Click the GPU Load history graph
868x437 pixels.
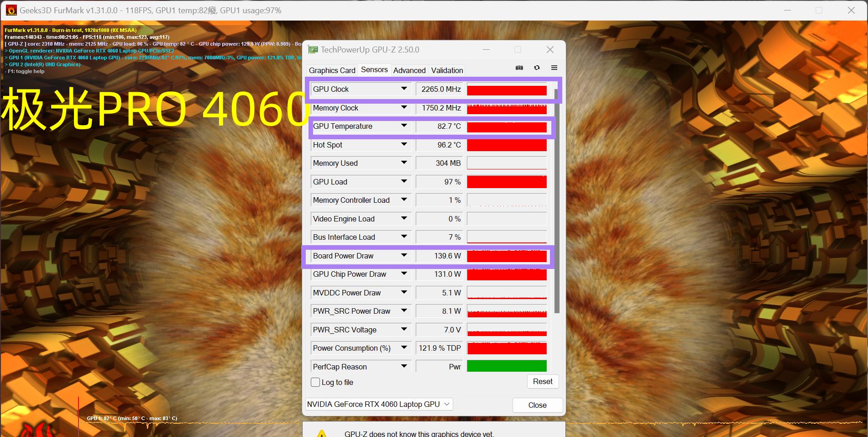[507, 182]
